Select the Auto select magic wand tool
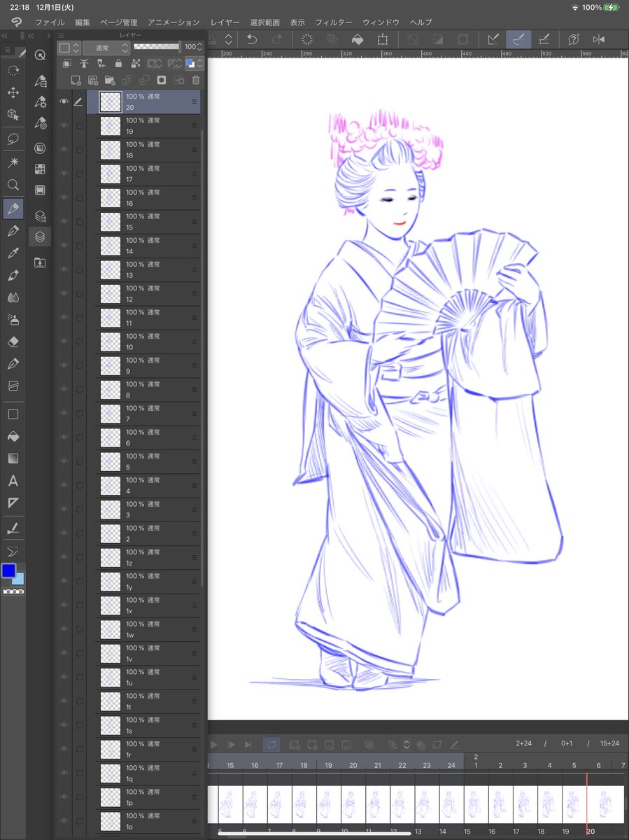 coord(13,162)
